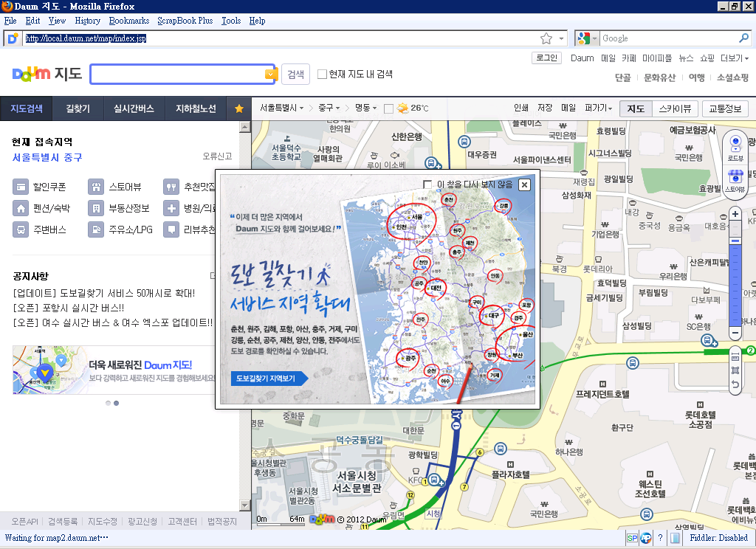Click the SP status bar icon
The width and height of the screenshot is (756, 549).
(x=632, y=538)
